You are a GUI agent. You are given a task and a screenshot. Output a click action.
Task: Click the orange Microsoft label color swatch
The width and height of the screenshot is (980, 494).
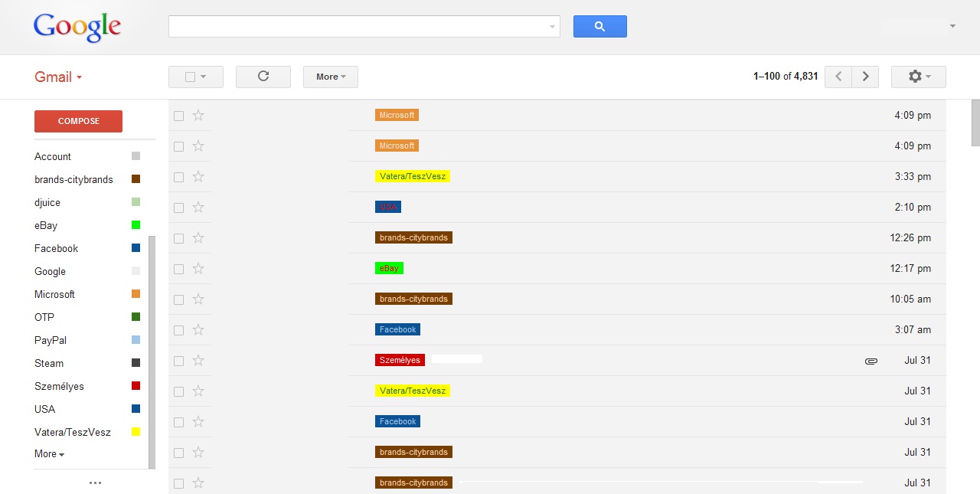tap(136, 294)
